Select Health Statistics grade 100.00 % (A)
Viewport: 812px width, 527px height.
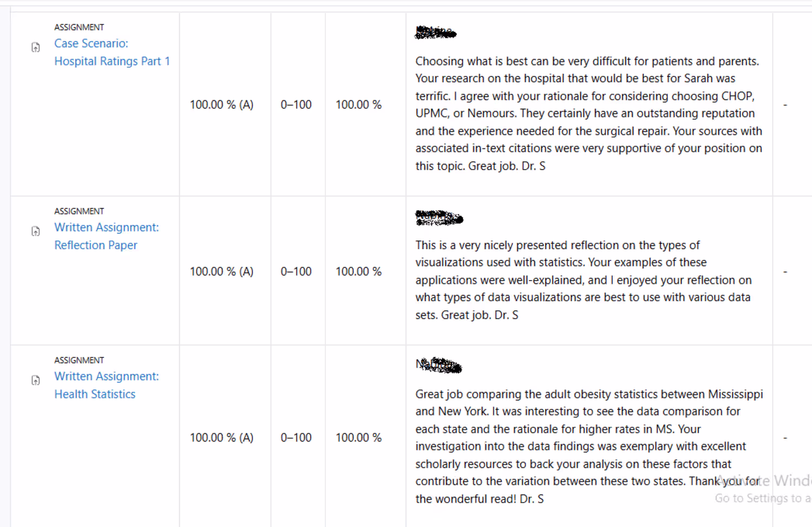[221, 438]
